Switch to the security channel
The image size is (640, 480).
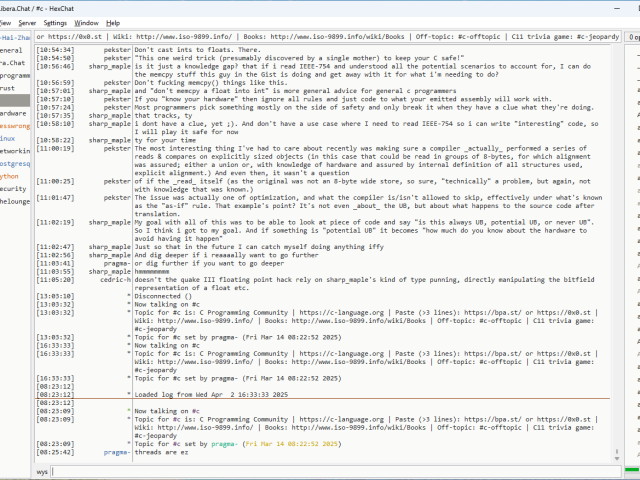(14, 188)
